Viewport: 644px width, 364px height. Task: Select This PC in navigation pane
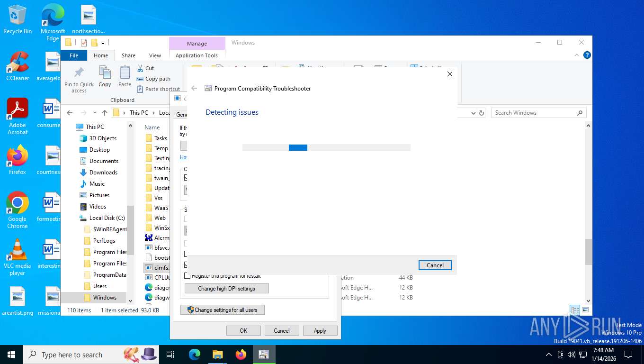95,127
